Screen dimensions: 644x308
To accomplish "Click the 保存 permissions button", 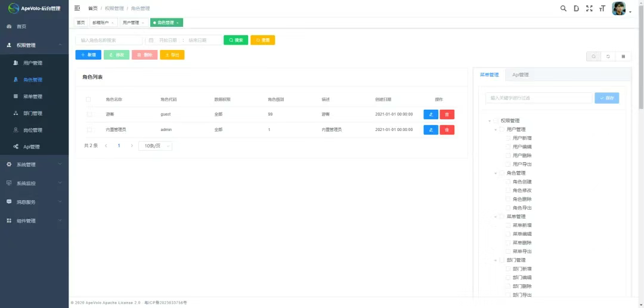I will click(606, 98).
